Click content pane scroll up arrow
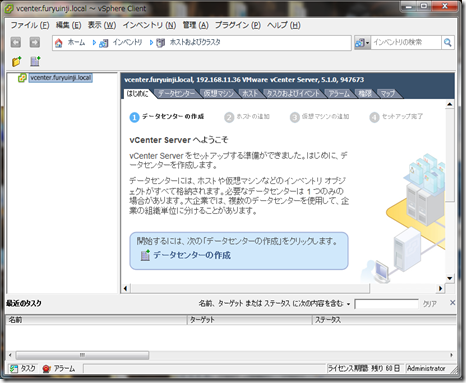This screenshot has width=466, height=383. click(450, 104)
